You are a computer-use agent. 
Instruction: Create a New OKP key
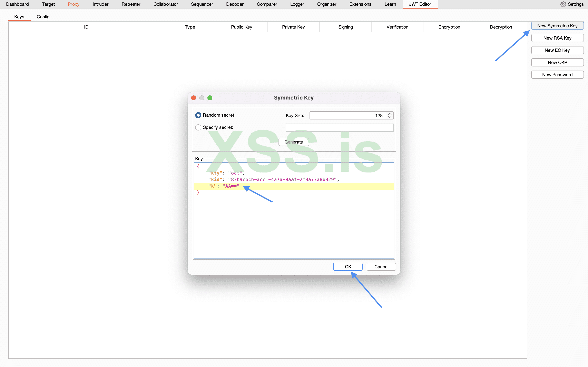tap(557, 63)
